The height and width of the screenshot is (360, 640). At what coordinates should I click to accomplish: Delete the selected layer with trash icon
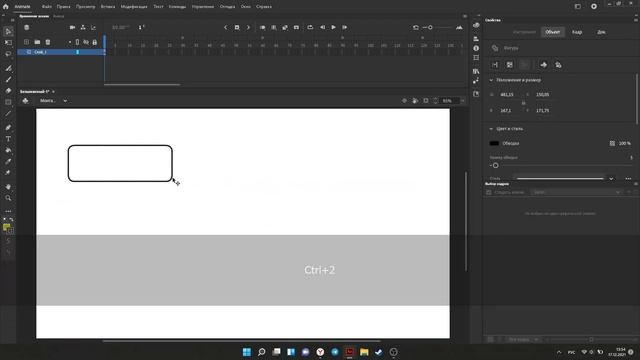tap(48, 42)
